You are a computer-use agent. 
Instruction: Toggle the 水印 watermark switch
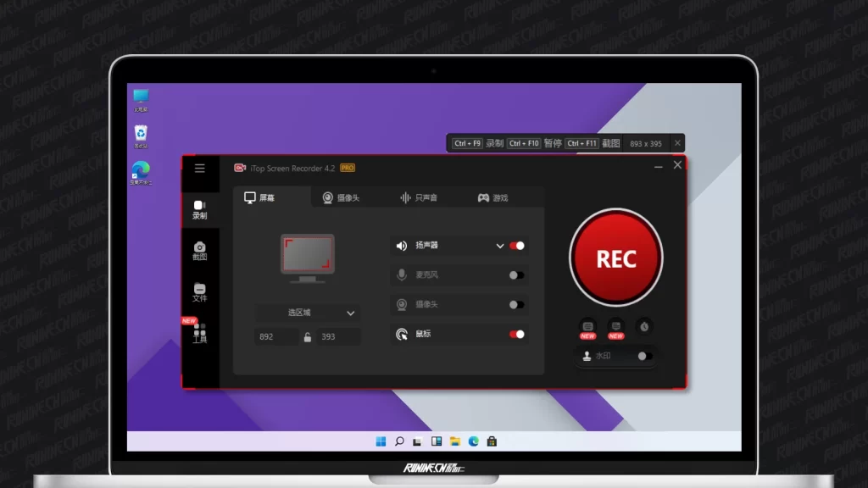pyautogui.click(x=644, y=357)
